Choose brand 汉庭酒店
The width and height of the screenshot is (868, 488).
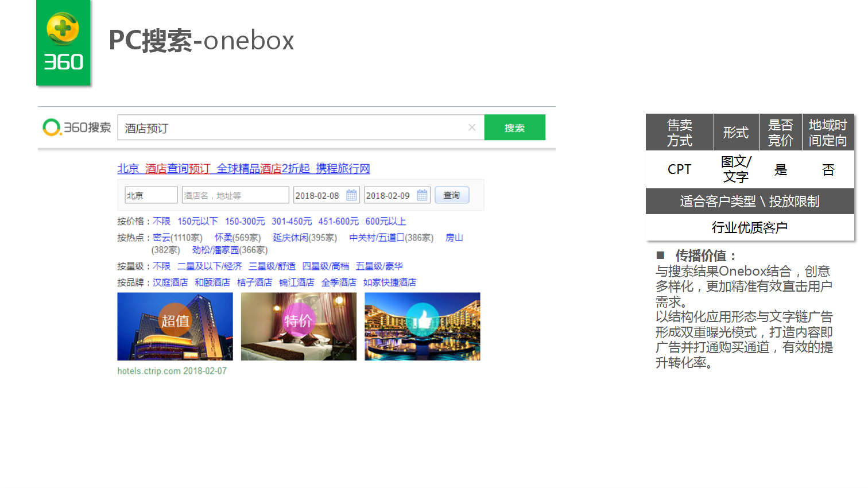pos(170,282)
